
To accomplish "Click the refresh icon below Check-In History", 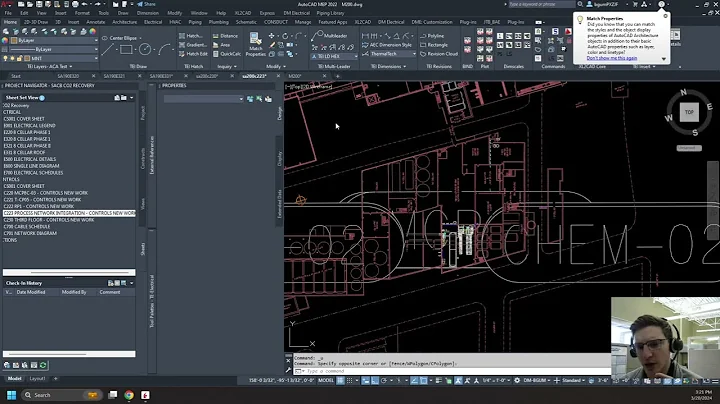I will tap(43, 365).
